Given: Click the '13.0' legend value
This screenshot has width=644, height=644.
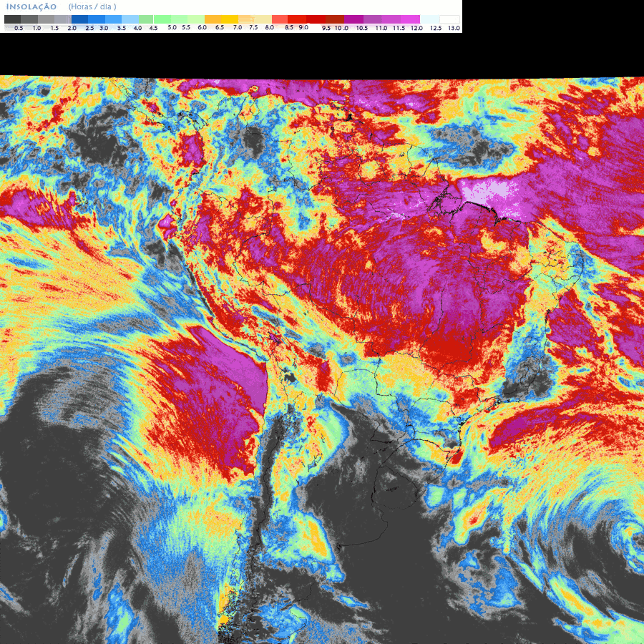Looking at the screenshot, I should click(454, 28).
